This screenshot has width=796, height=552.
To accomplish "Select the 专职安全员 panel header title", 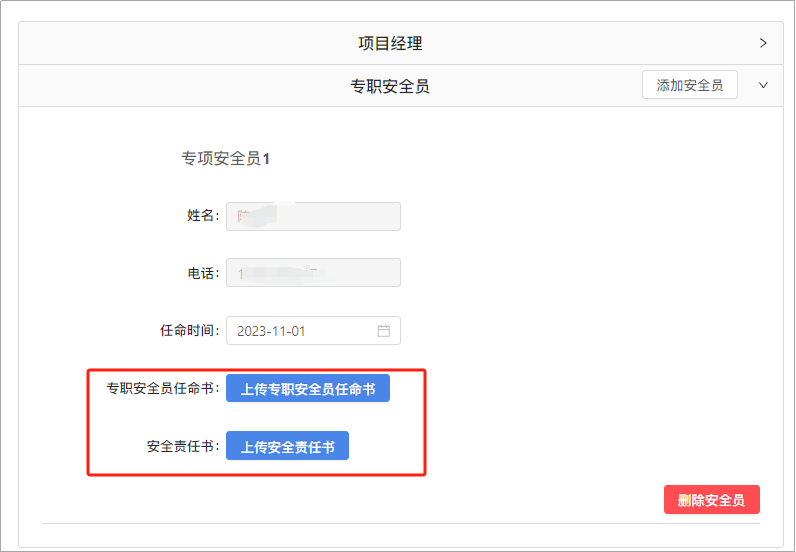I will [390, 86].
